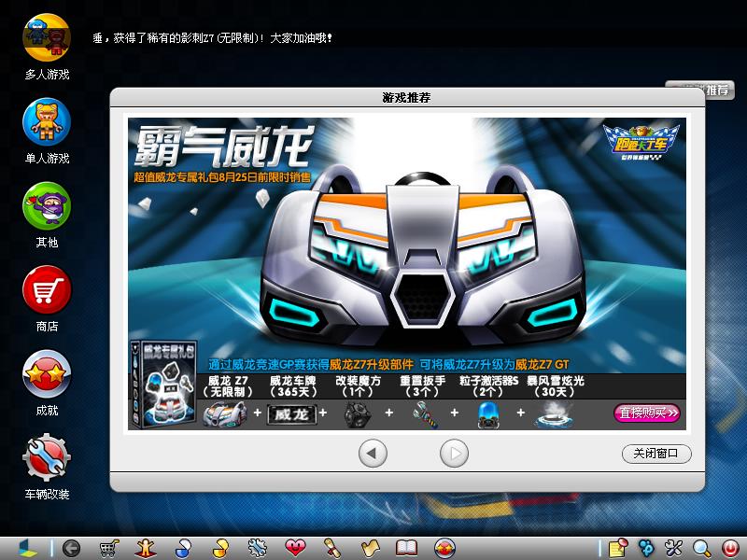The height and width of the screenshot is (560, 747).
Task: Click the colored block logo icon at bottom left
Action: pos(28,549)
